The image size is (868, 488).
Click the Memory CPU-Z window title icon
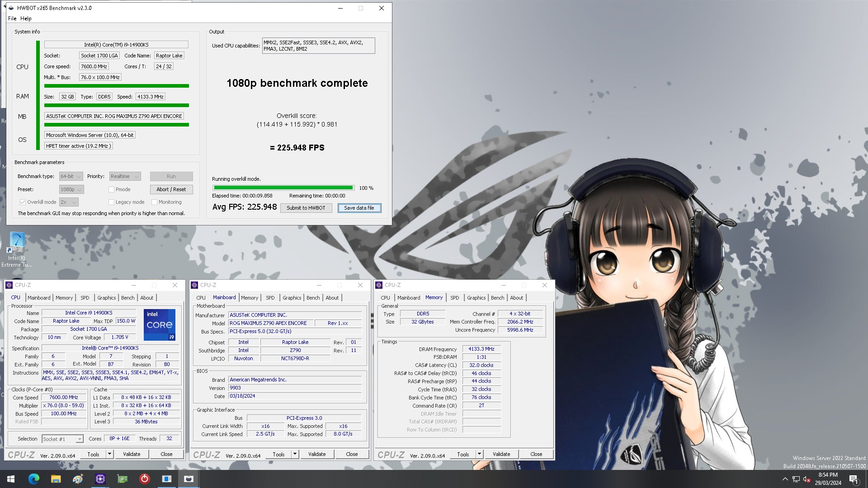[379, 285]
